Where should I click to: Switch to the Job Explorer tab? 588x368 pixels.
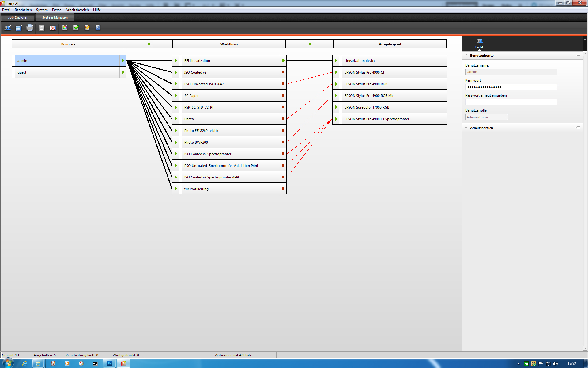pos(18,17)
